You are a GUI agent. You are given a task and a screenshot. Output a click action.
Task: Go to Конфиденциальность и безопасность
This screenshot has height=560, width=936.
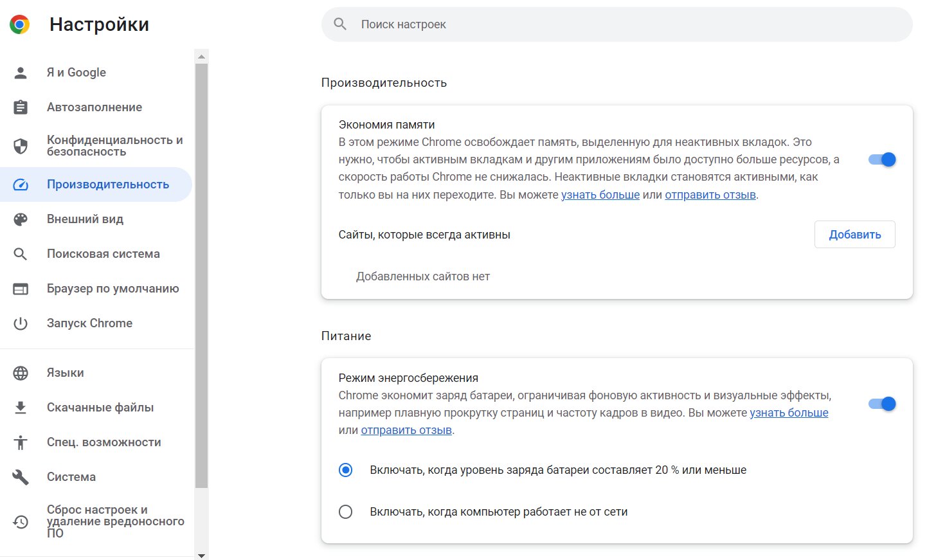pyautogui.click(x=96, y=146)
